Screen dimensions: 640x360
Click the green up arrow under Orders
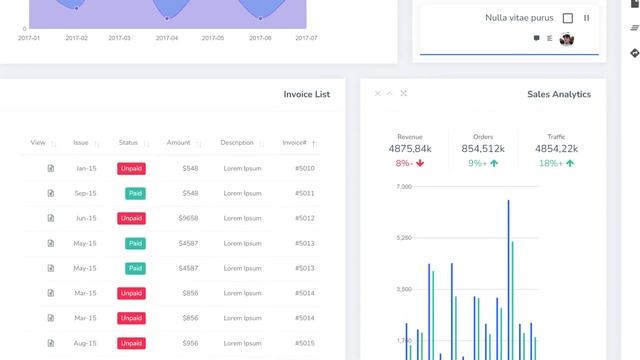point(494,163)
